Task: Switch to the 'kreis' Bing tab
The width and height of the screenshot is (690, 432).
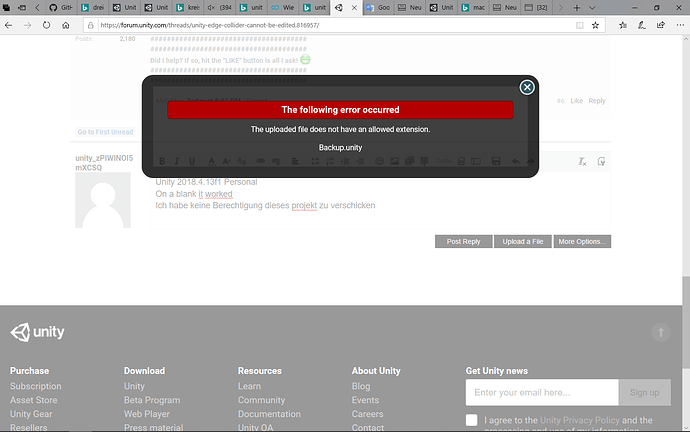Action: [x=188, y=7]
